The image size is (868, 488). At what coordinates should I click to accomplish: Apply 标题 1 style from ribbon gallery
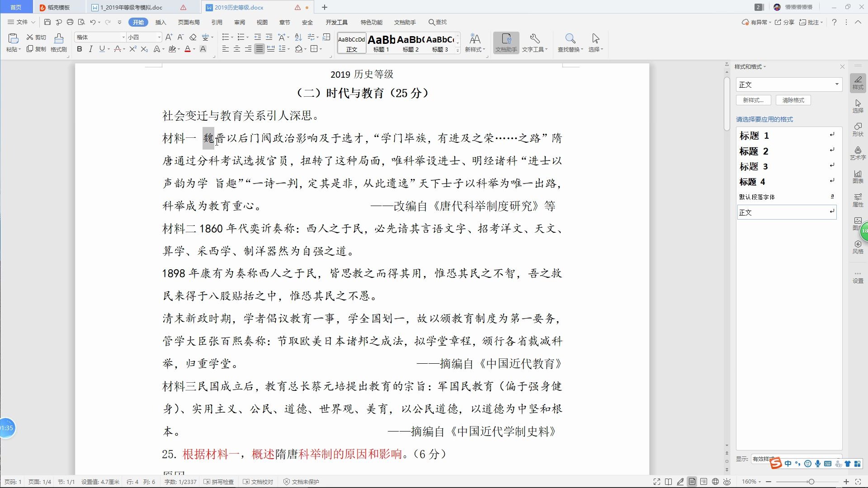(381, 43)
